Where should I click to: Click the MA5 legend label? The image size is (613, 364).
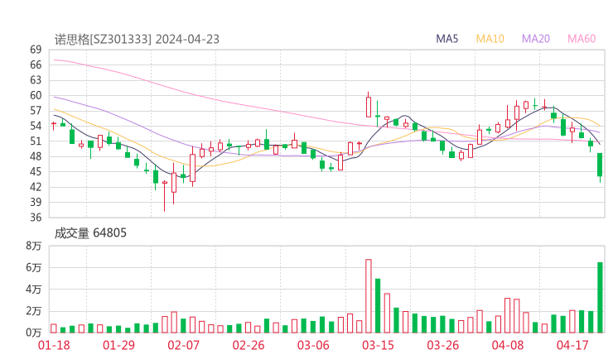click(446, 39)
